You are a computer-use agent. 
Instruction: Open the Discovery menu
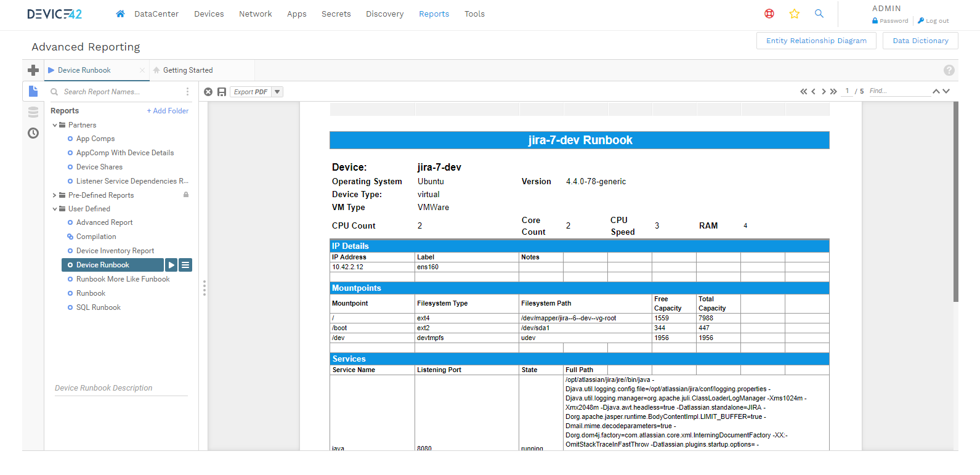[x=385, y=14]
